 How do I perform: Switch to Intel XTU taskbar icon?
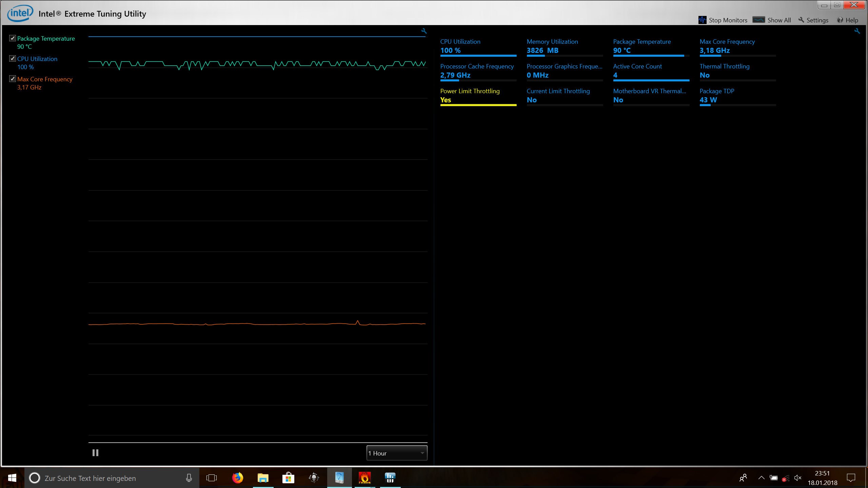click(390, 478)
